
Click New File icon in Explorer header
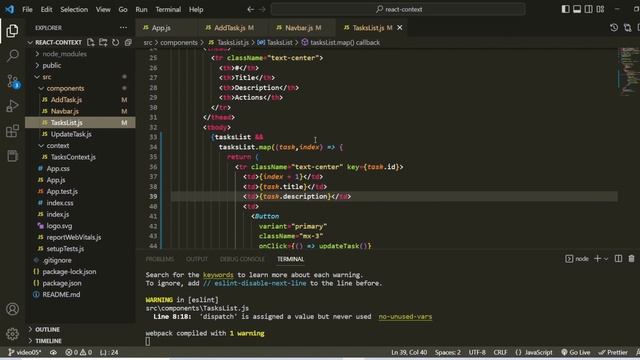[91, 42]
